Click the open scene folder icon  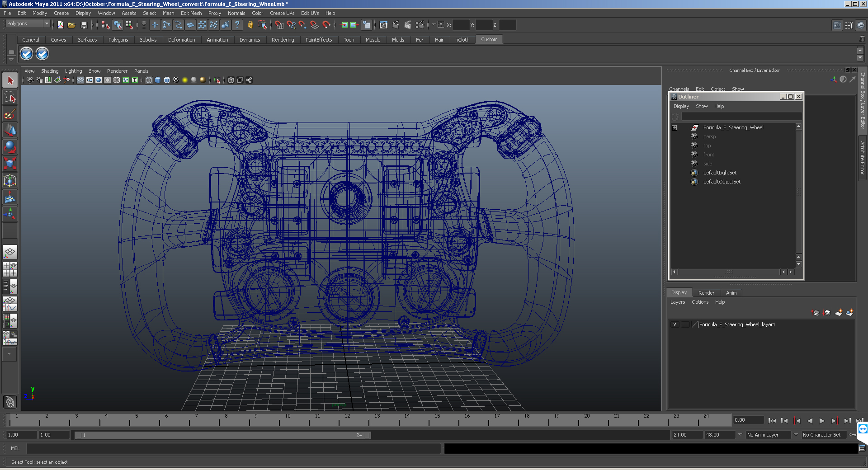71,25
